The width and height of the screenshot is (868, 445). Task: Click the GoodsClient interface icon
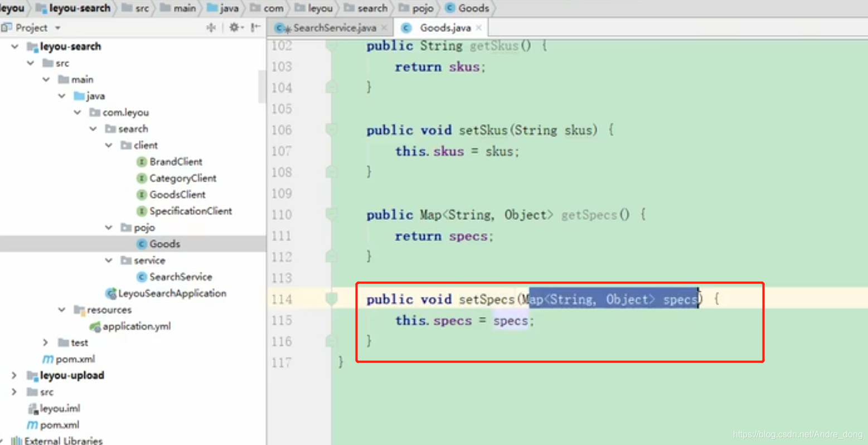coord(142,195)
